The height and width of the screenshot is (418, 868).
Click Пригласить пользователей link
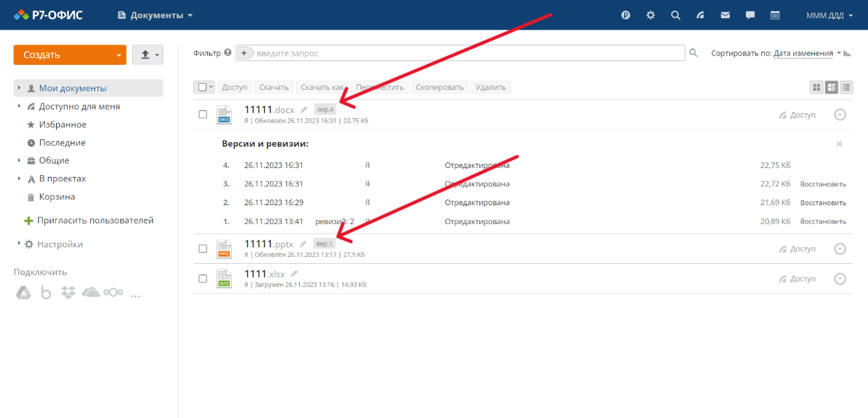tap(95, 220)
